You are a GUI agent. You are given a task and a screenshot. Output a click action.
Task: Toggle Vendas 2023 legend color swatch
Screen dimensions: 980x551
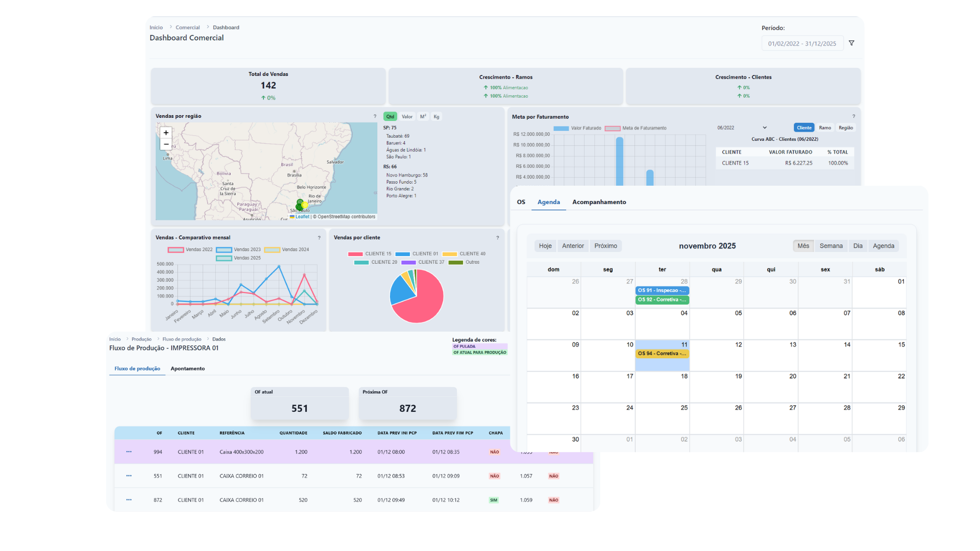[224, 250]
